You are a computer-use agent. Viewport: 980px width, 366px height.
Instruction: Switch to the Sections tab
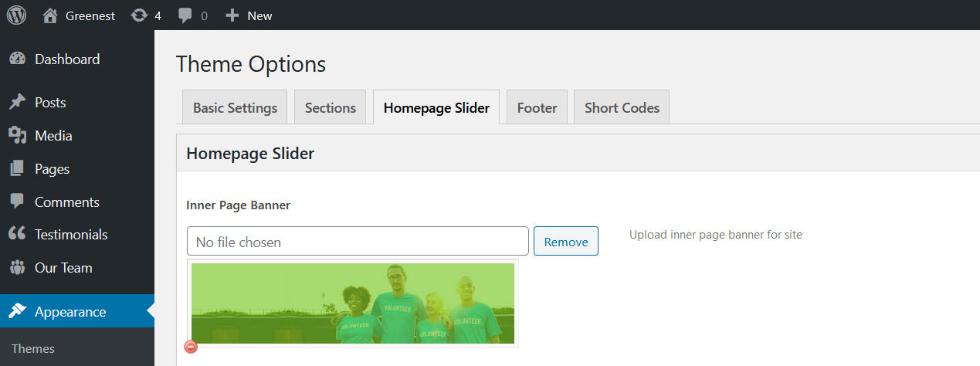[x=330, y=107]
